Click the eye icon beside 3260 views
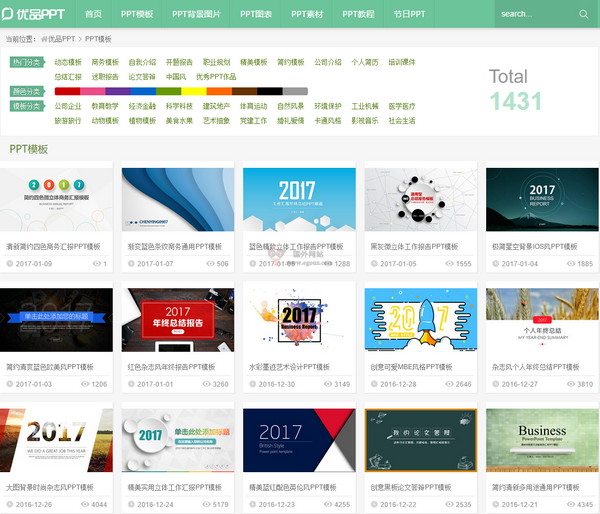The width and height of the screenshot is (600, 514). pos(206,384)
